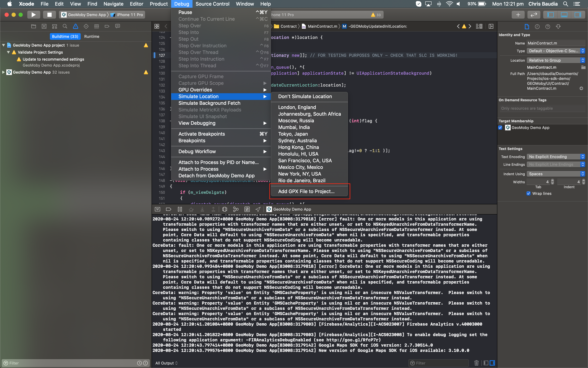588x368 pixels.
Task: Toggle the console pane button
Action: pyautogui.click(x=492, y=363)
